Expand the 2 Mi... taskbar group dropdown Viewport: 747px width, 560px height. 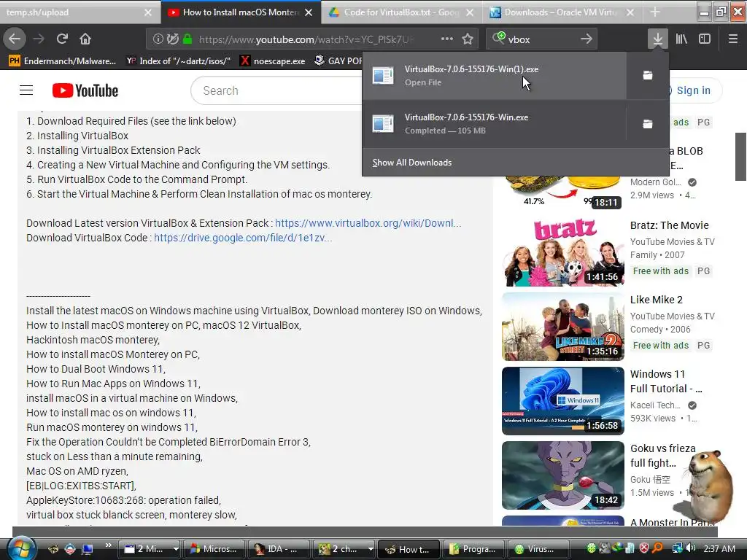point(176,549)
